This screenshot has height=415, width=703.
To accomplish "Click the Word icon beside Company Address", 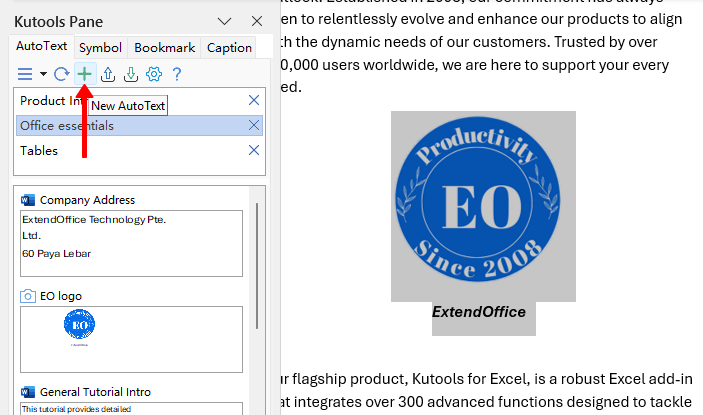I will click(28, 200).
